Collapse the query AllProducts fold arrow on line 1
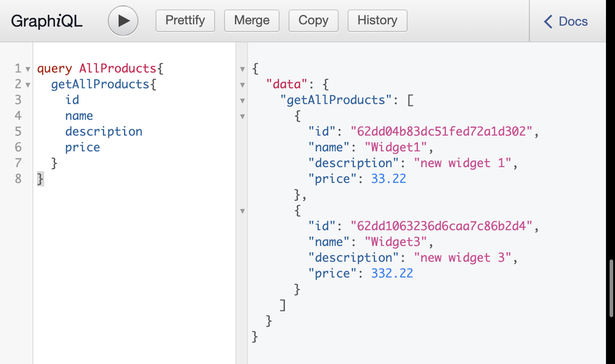Screen dimensions: 615x364 tap(28, 69)
